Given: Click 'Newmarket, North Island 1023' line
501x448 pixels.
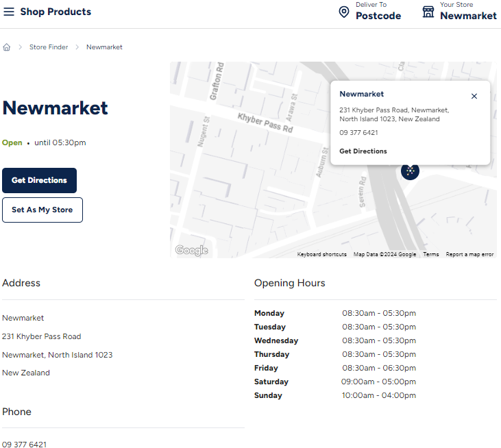Looking at the screenshot, I should point(57,355).
